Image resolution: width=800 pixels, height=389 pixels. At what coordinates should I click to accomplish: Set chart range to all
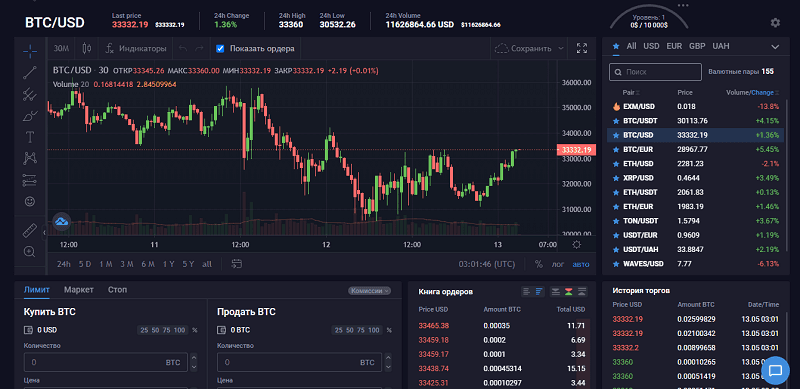tap(207, 264)
